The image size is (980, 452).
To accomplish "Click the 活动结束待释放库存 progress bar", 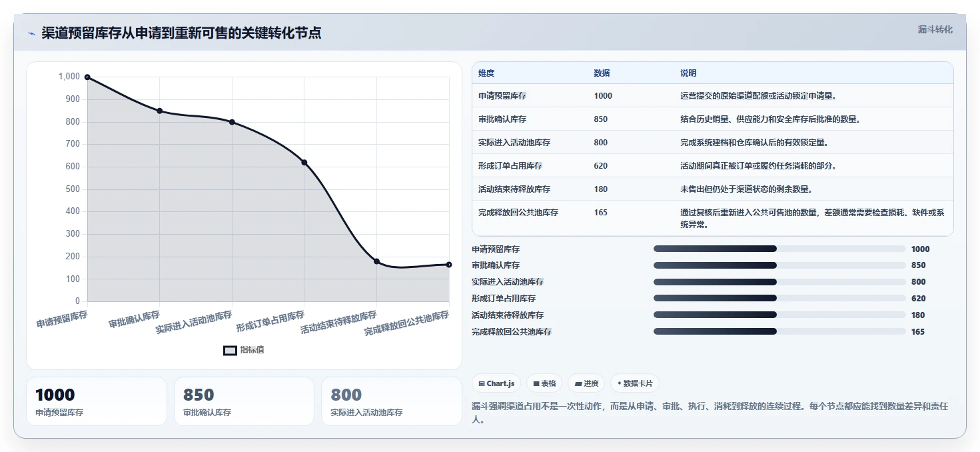I will point(779,315).
